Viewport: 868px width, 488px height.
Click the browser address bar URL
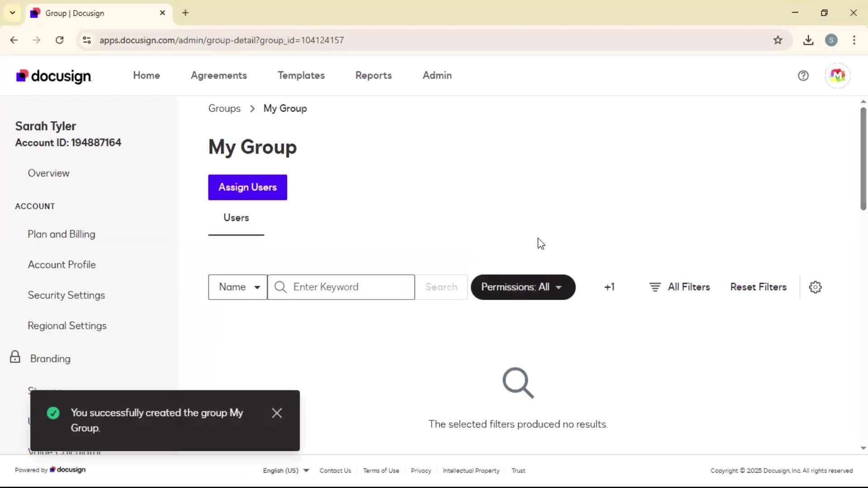222,40
